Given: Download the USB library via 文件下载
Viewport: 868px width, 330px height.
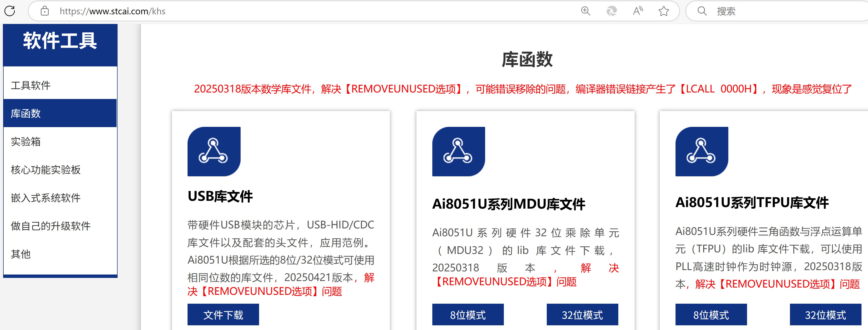Looking at the screenshot, I should click(223, 314).
